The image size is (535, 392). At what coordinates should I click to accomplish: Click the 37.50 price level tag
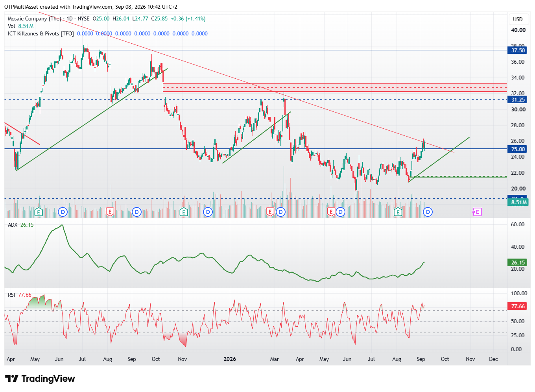point(518,50)
